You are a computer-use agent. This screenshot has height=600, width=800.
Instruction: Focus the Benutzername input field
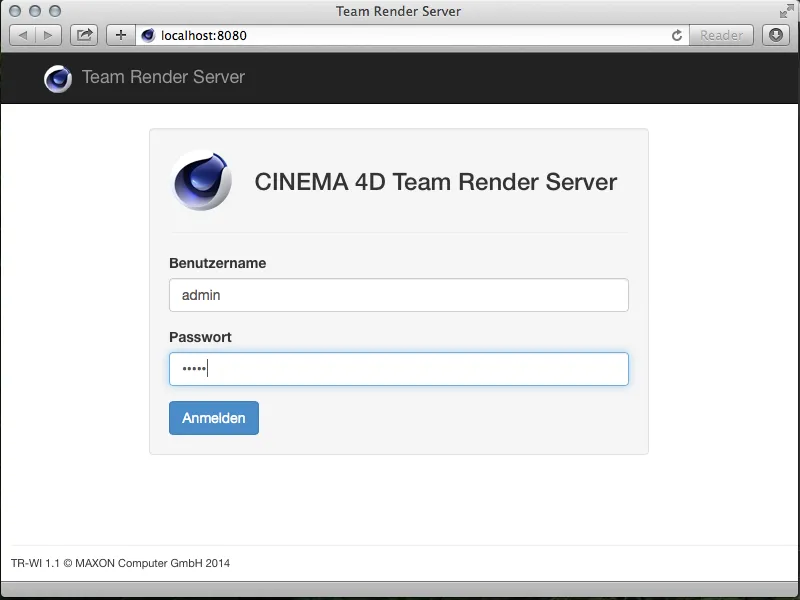tap(398, 295)
